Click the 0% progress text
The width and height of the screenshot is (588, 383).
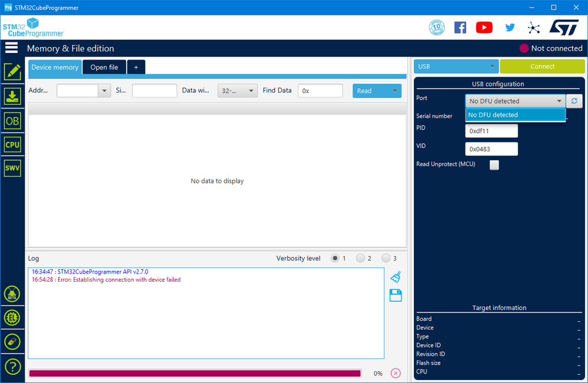(378, 373)
